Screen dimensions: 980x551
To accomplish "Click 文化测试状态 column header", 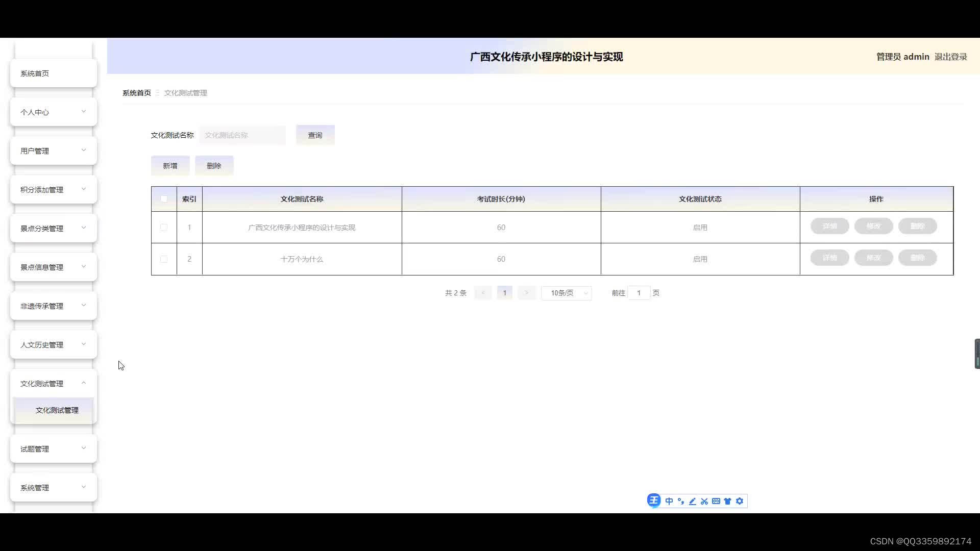I will pyautogui.click(x=700, y=199).
